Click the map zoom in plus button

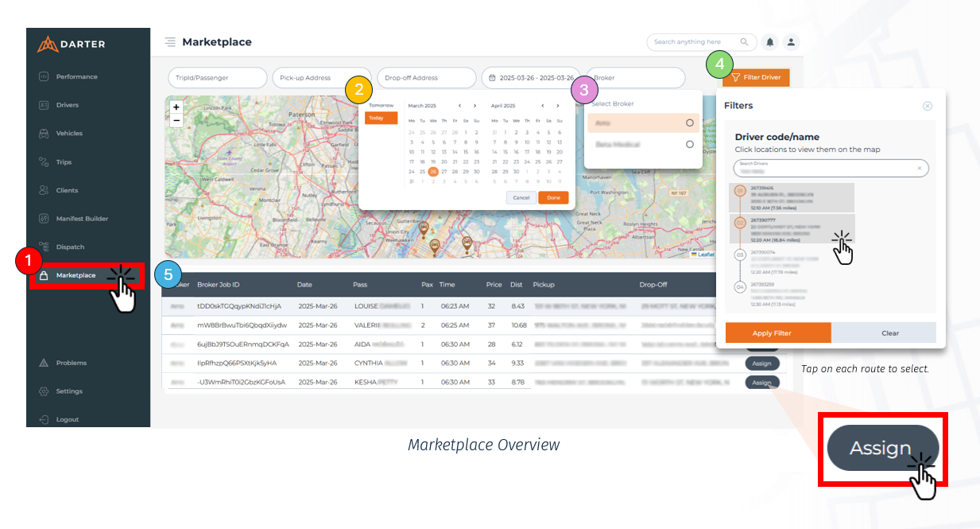click(x=176, y=107)
